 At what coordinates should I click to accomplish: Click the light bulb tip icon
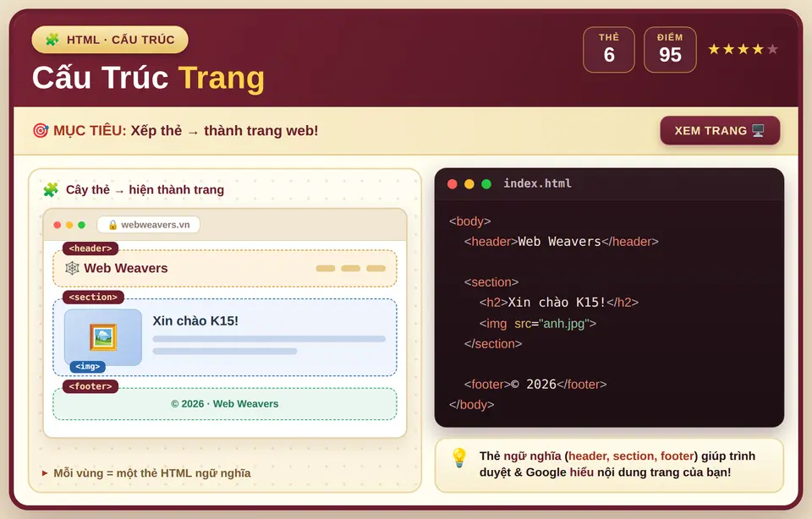pos(458,458)
